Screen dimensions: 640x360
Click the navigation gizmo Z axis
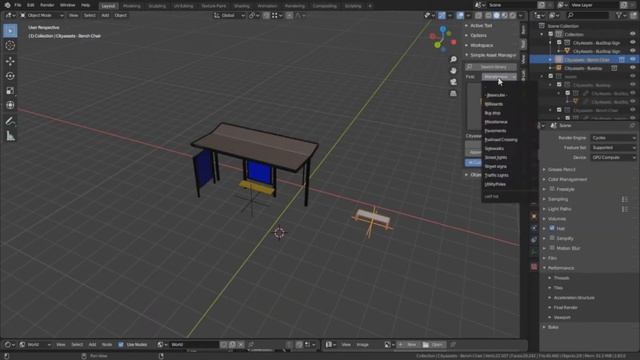pos(443,29)
